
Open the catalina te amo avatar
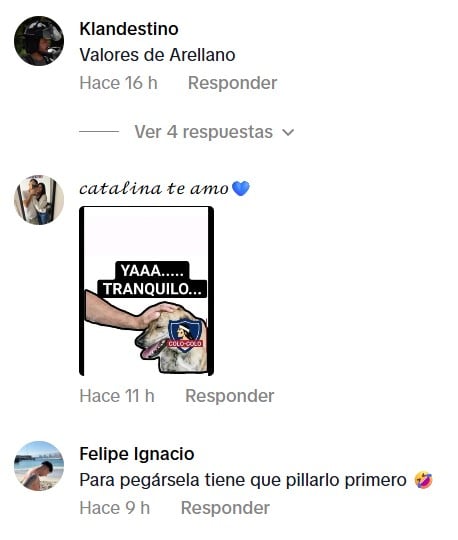point(39,200)
